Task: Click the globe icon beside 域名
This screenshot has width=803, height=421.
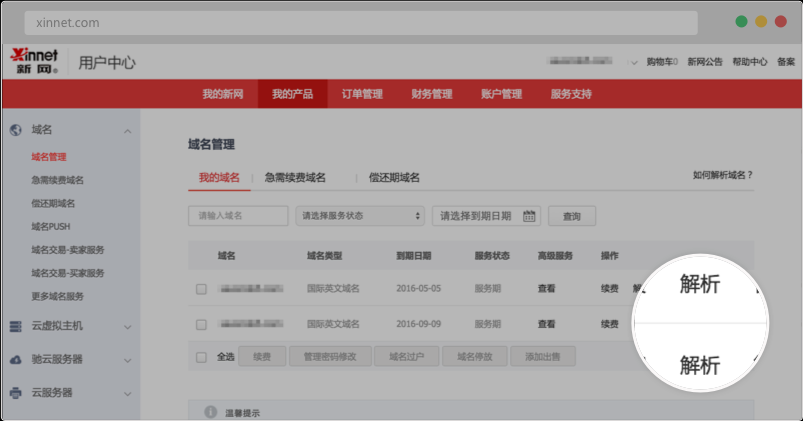Action: coord(15,130)
